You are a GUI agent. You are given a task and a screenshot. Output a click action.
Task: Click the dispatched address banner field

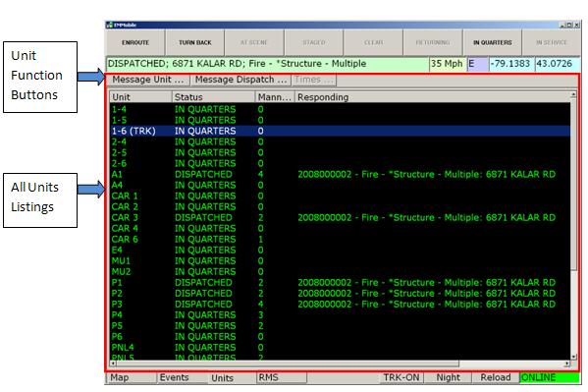pos(268,64)
